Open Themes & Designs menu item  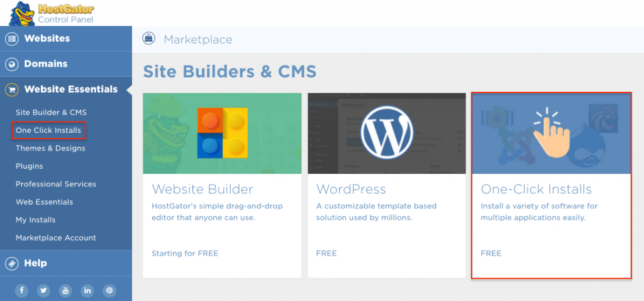click(x=50, y=148)
